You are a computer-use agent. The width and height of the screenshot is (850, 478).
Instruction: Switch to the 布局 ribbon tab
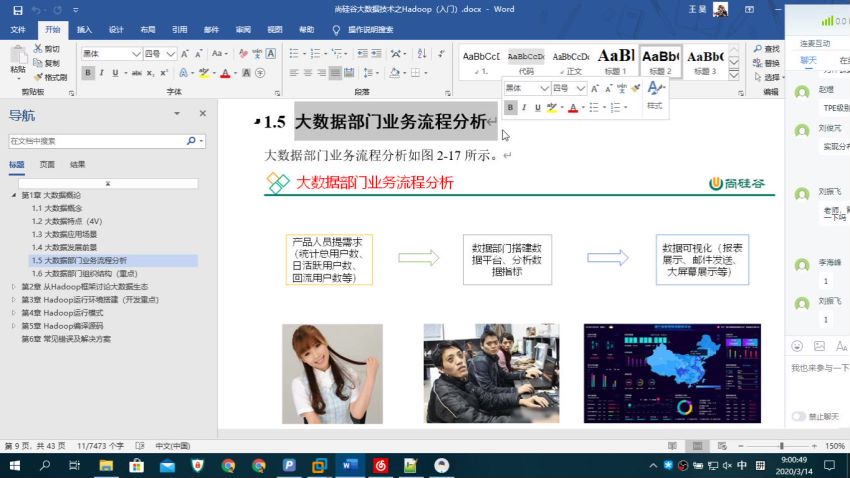[x=147, y=30]
